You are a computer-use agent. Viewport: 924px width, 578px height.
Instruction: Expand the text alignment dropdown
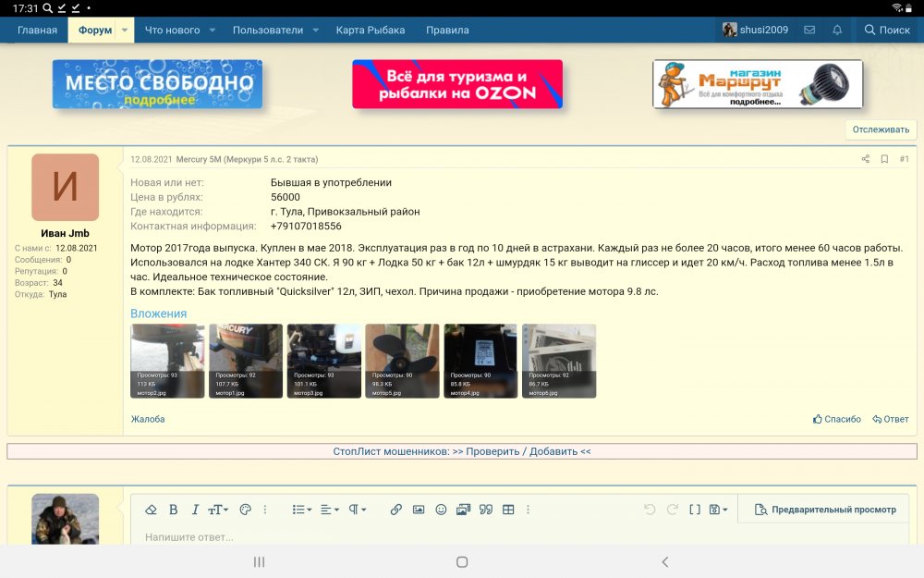click(329, 510)
